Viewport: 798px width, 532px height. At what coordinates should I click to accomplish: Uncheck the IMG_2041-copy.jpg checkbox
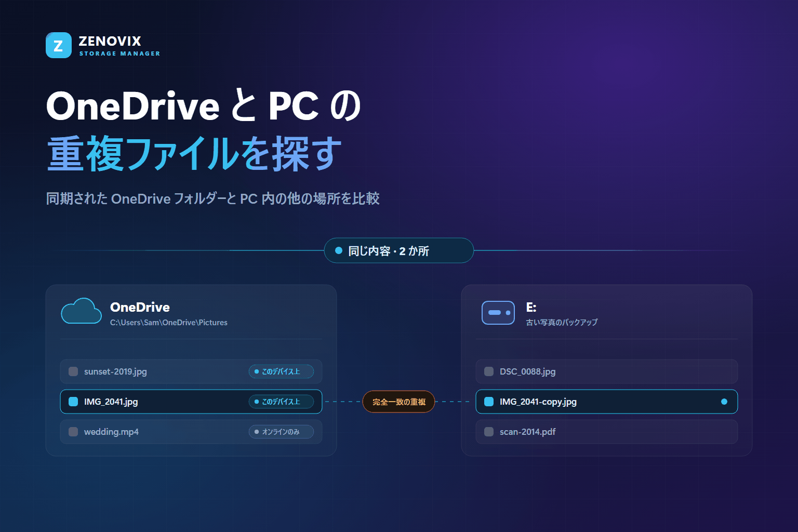pyautogui.click(x=489, y=402)
